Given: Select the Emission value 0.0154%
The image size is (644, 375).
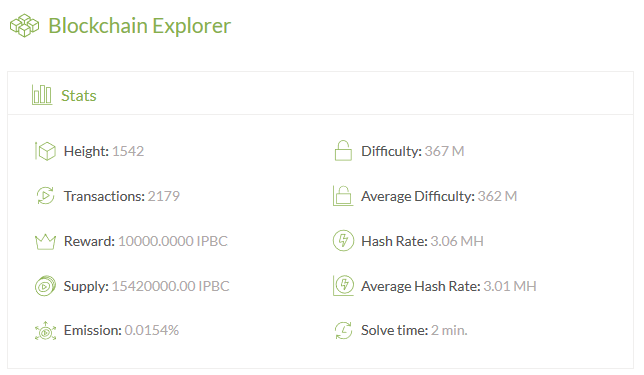Looking at the screenshot, I should [152, 330].
